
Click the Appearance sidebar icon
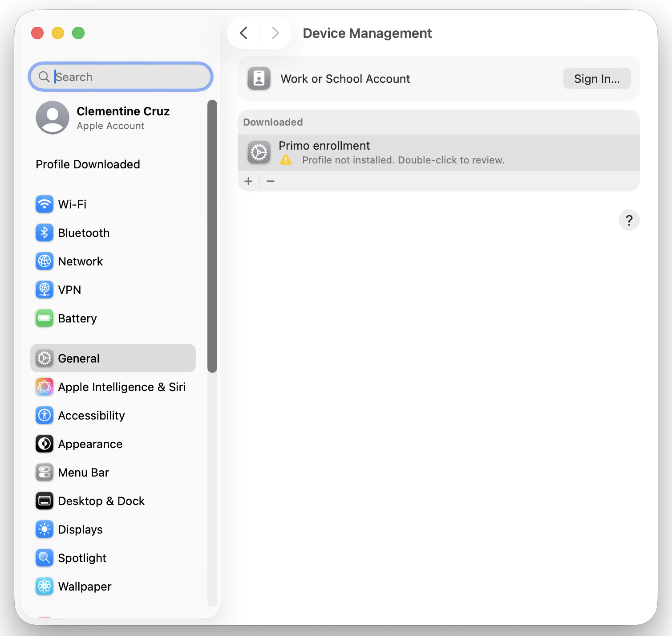(44, 444)
